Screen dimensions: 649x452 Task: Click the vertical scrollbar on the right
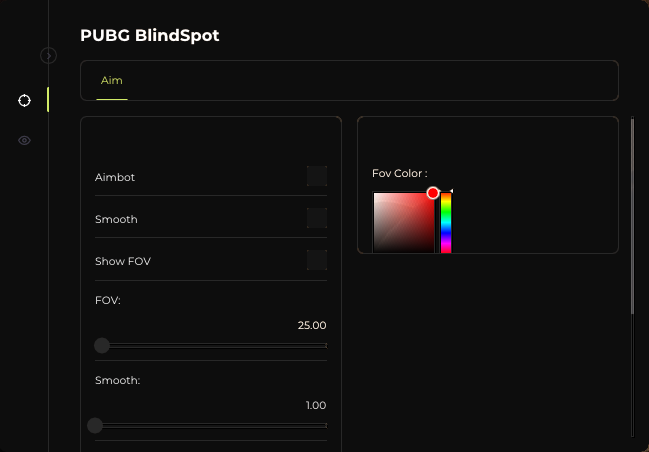click(x=632, y=216)
